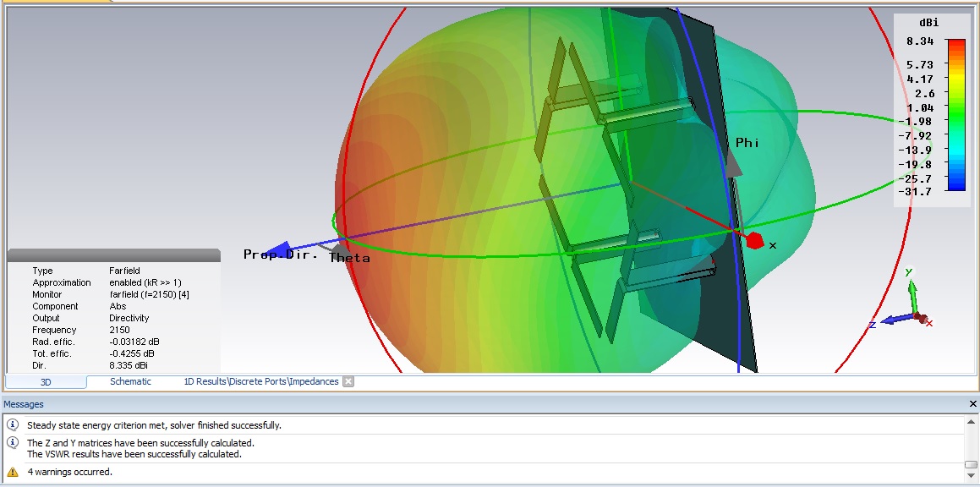Image resolution: width=980 pixels, height=487 pixels.
Task: Click the Frequency value 2150
Action: [x=119, y=330]
